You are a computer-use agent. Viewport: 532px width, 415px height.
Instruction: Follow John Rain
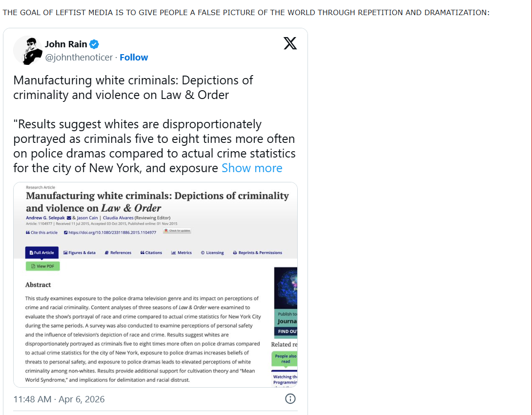click(x=134, y=58)
